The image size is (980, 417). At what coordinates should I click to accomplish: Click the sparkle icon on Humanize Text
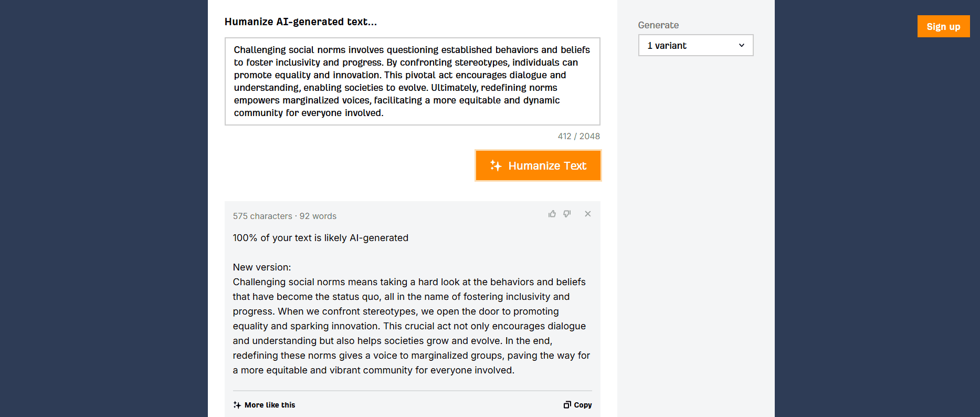point(496,165)
